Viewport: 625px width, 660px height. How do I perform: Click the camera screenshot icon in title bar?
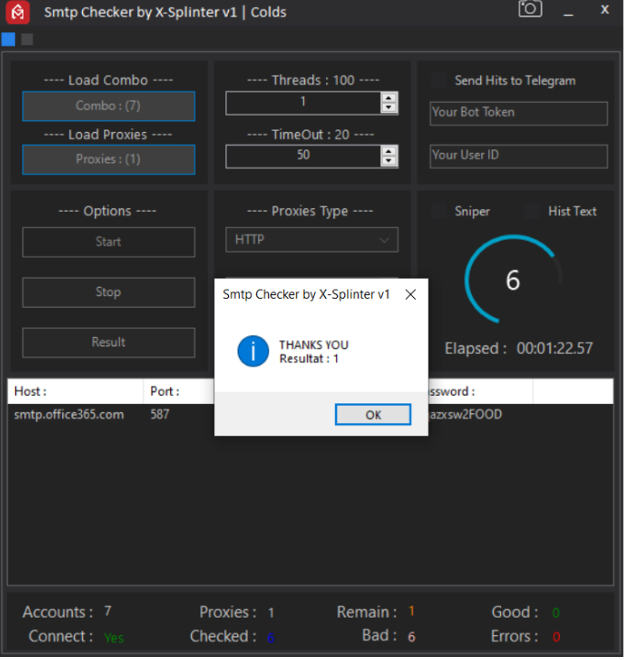click(530, 9)
